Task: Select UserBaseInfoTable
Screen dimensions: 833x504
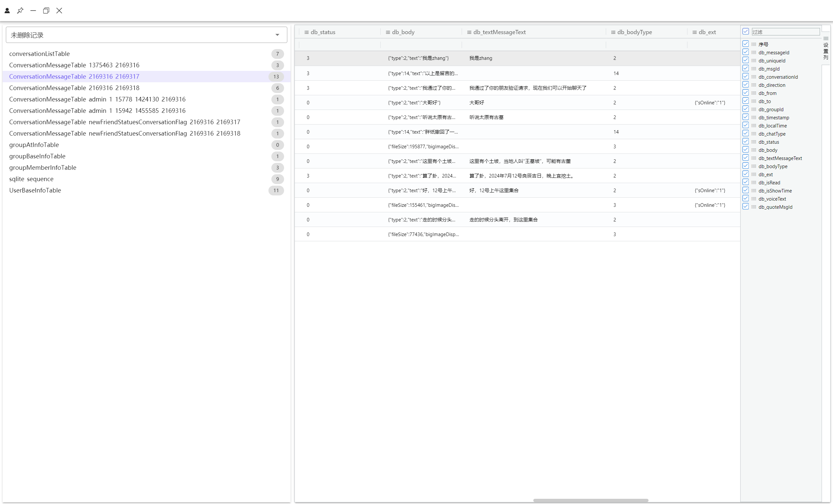Action: tap(146, 191)
